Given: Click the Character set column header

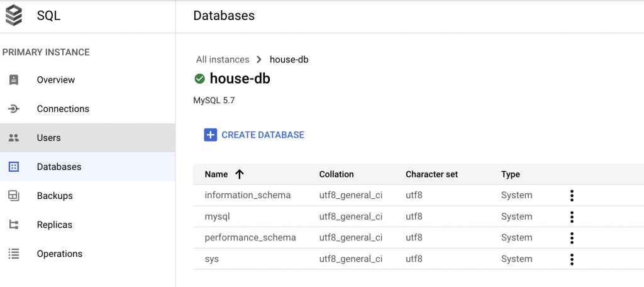Looking at the screenshot, I should point(431,174).
